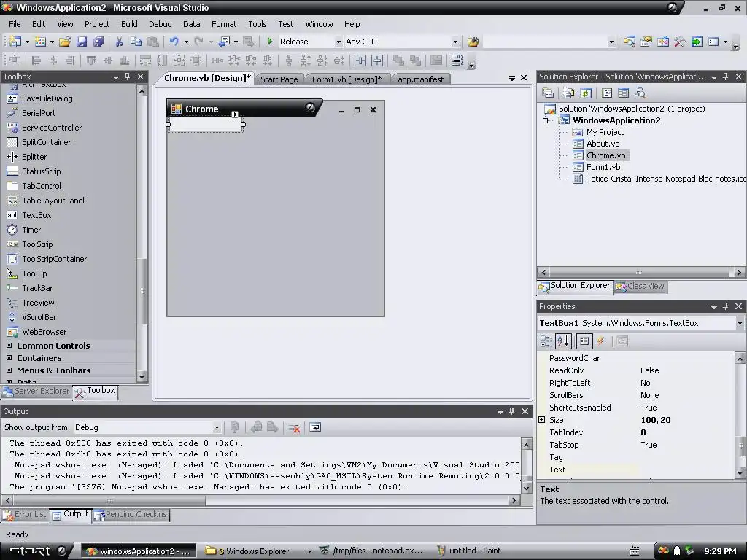
Task: Select About.vb in Solution Explorer
Action: click(x=602, y=144)
